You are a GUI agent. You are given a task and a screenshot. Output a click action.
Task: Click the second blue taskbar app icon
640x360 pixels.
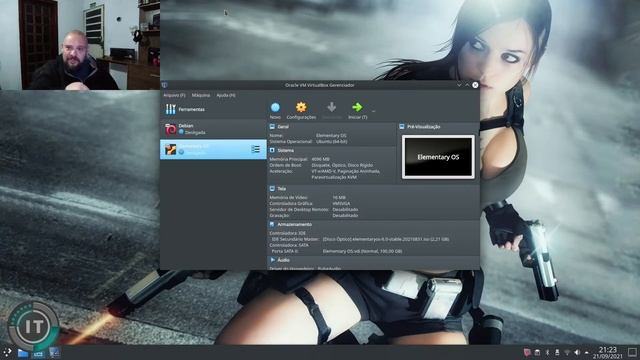pos(38,353)
